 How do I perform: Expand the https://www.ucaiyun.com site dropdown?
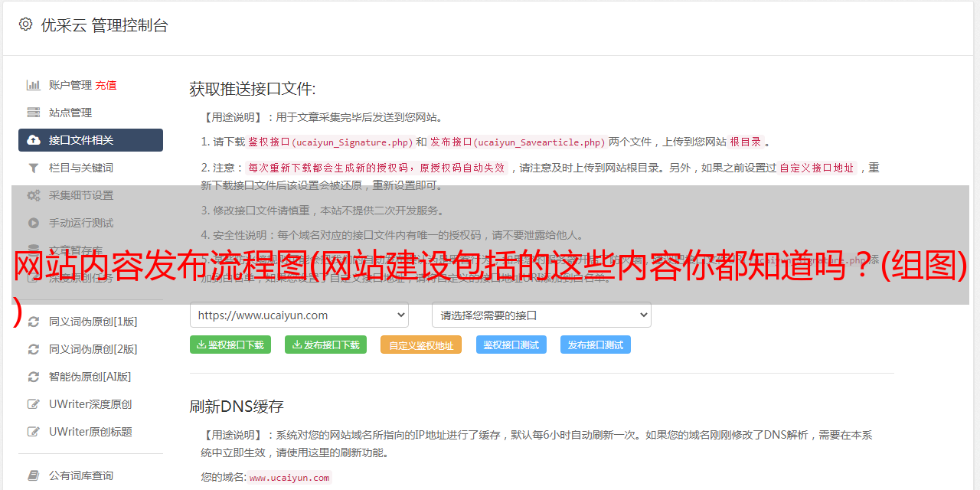tap(299, 315)
